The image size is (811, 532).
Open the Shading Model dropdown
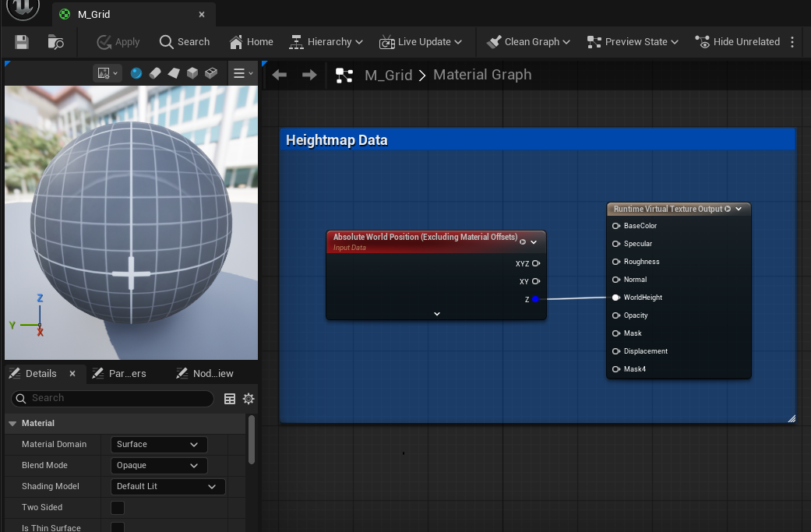click(x=167, y=486)
